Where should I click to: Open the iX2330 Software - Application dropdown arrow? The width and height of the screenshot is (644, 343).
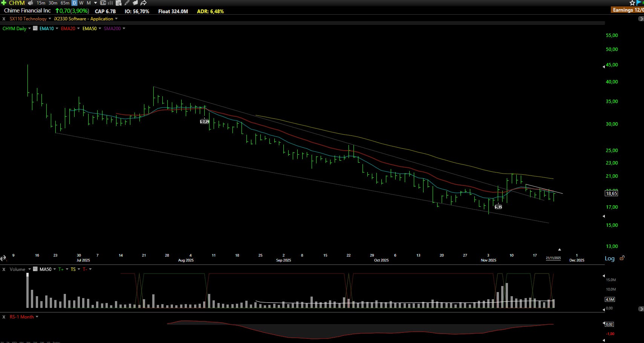point(116,18)
